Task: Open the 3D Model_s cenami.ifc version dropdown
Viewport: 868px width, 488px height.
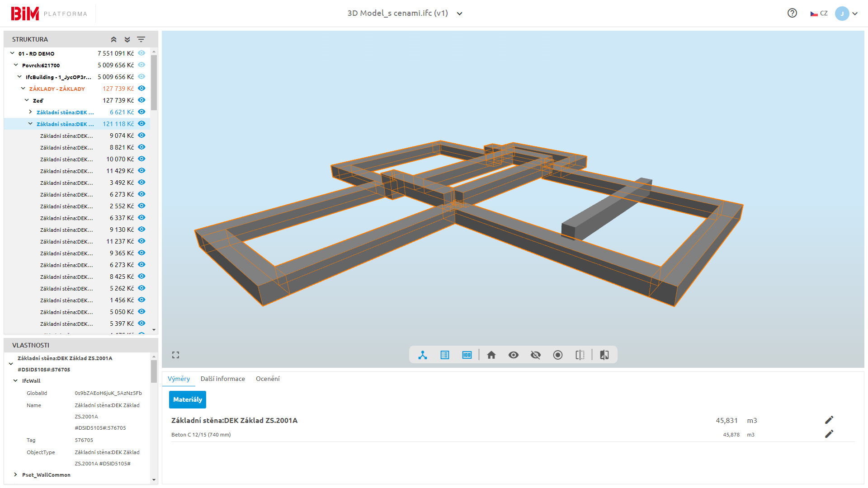Action: coord(460,14)
